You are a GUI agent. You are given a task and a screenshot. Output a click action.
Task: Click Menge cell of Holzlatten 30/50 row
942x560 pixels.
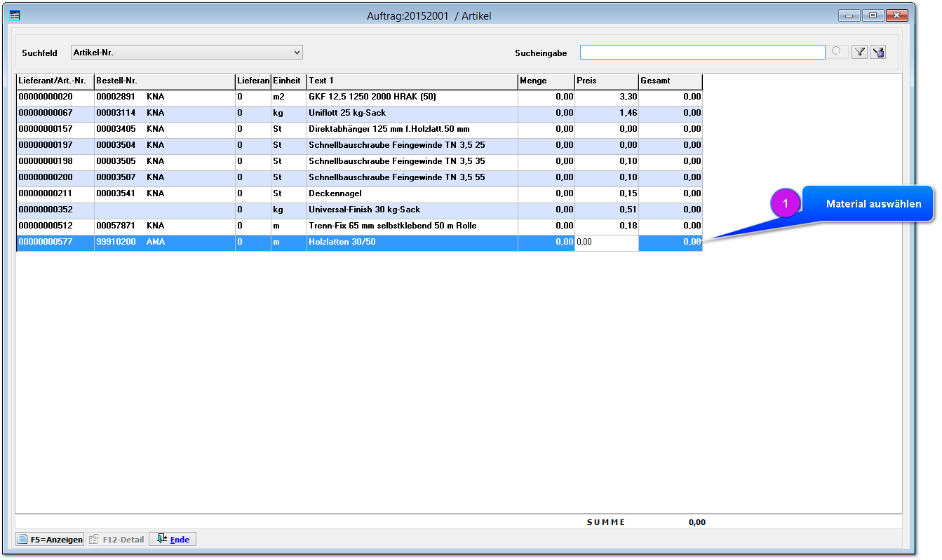click(546, 242)
